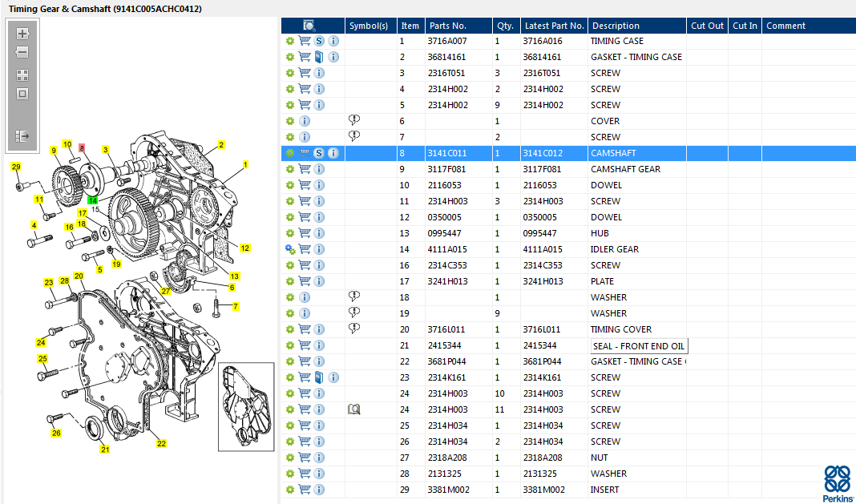Image resolution: width=856 pixels, height=504 pixels.
Task: Sort by the Parts No. column header
Action: (x=458, y=26)
